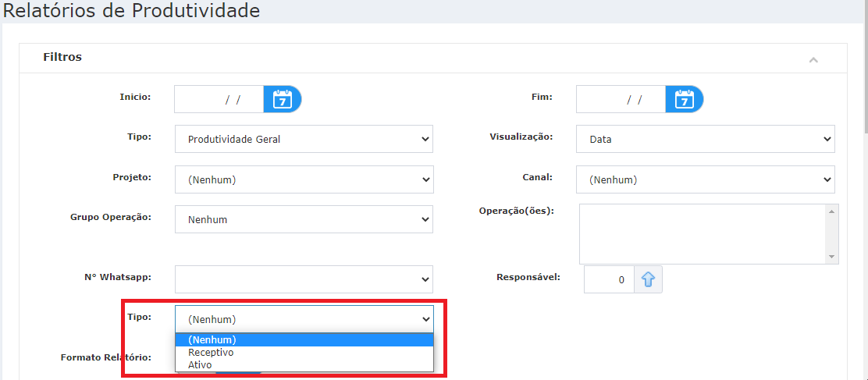This screenshot has width=868, height=380.
Task: Open the Produtividade Geral type dropdown
Action: coord(304,140)
